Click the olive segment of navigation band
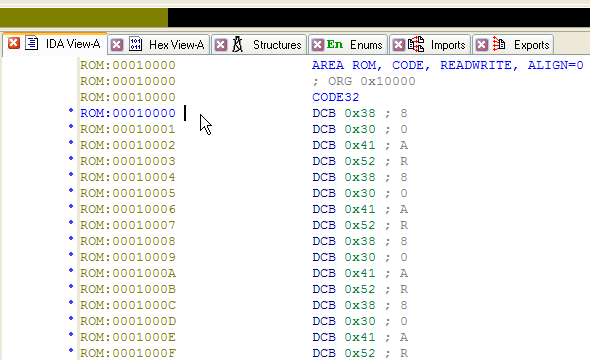 coord(84,17)
